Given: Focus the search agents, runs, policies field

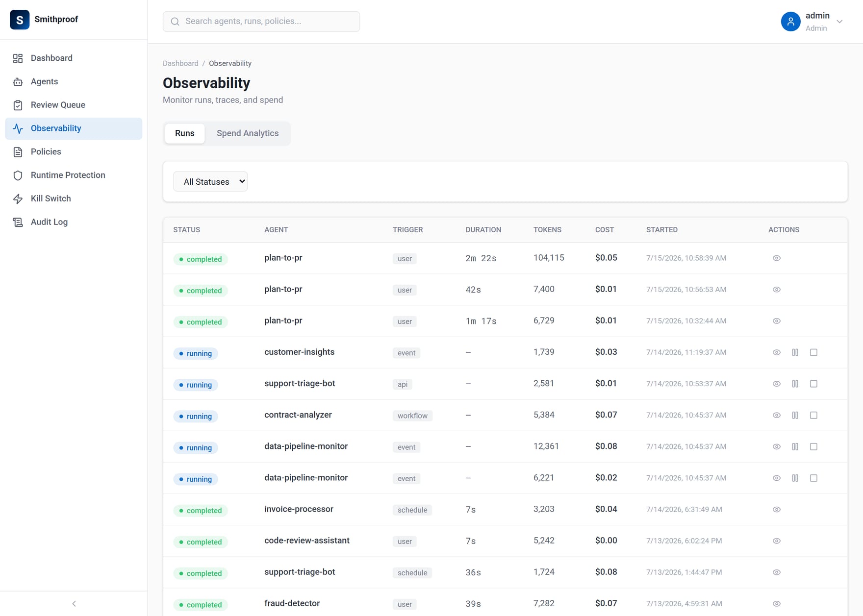Looking at the screenshot, I should pyautogui.click(x=261, y=22).
